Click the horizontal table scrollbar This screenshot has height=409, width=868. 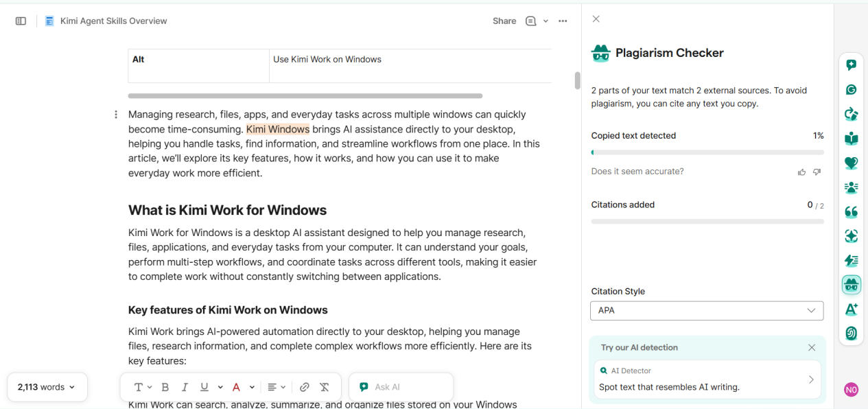coord(305,96)
